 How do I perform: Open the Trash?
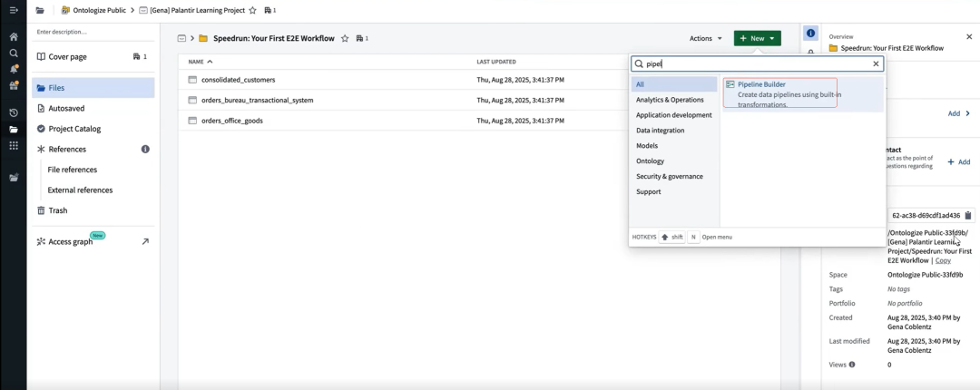click(93, 210)
